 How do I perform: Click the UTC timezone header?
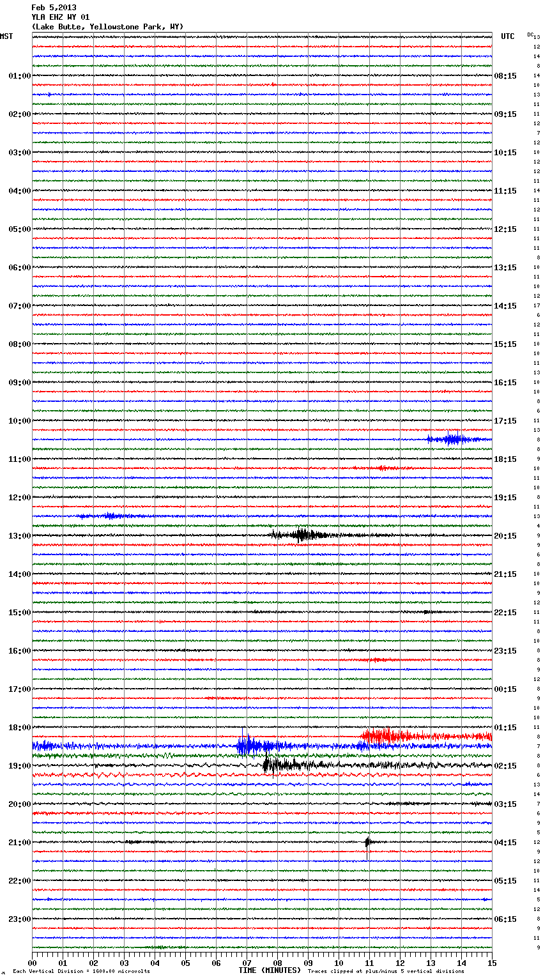coord(508,36)
